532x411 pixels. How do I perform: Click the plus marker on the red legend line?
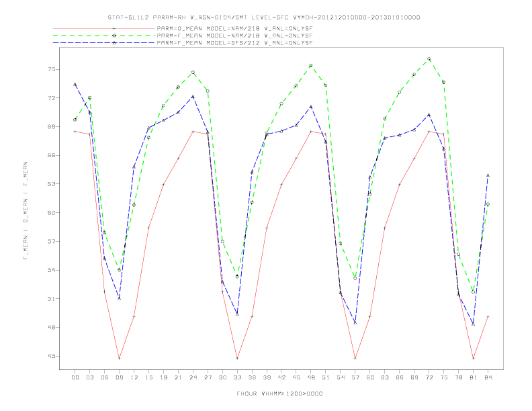(114, 28)
